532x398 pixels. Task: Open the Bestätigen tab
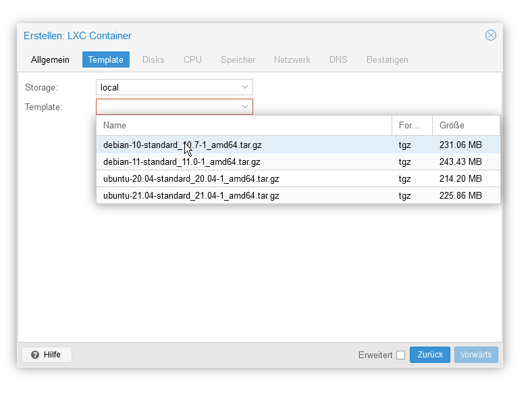(x=387, y=59)
